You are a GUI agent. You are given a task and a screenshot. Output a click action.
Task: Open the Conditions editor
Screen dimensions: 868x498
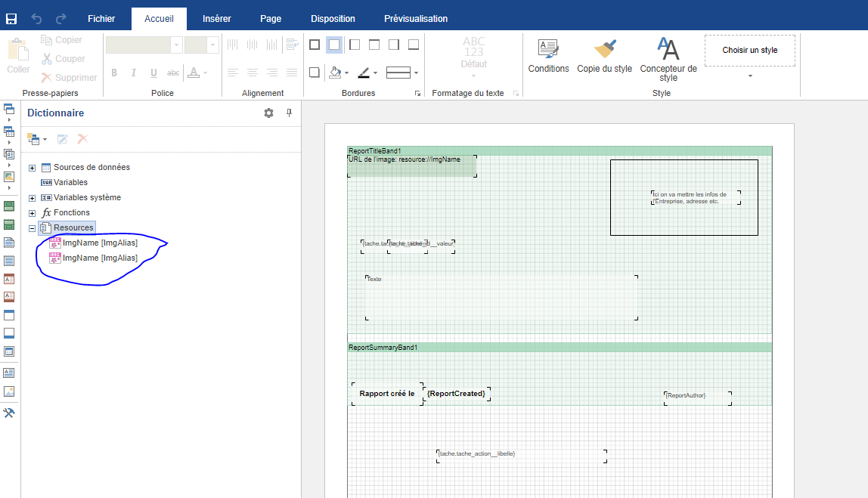click(x=548, y=57)
